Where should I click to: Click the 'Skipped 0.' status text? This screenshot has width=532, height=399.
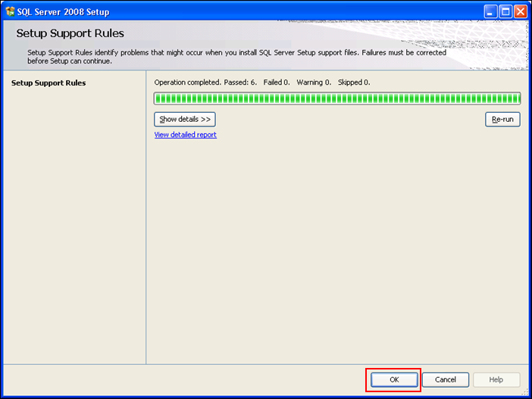(354, 83)
